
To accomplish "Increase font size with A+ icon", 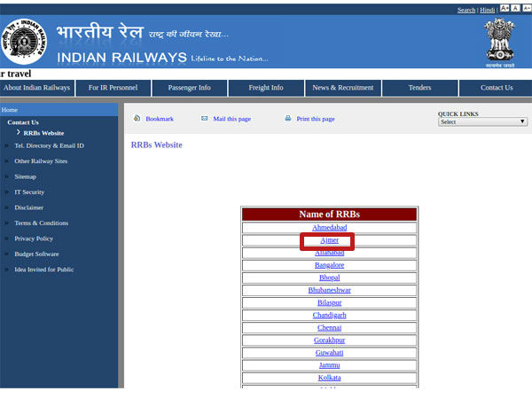I will pos(505,9).
